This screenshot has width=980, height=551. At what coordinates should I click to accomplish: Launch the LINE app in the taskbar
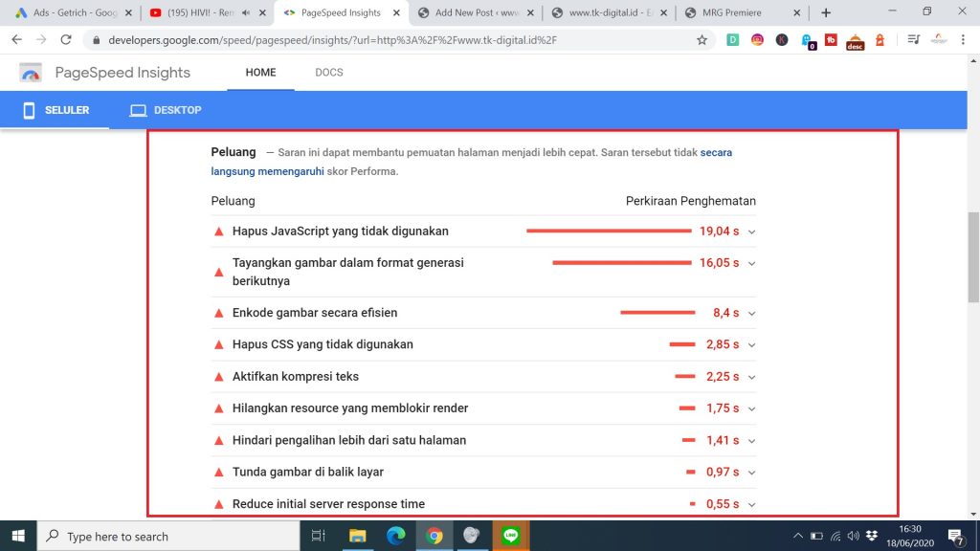510,536
